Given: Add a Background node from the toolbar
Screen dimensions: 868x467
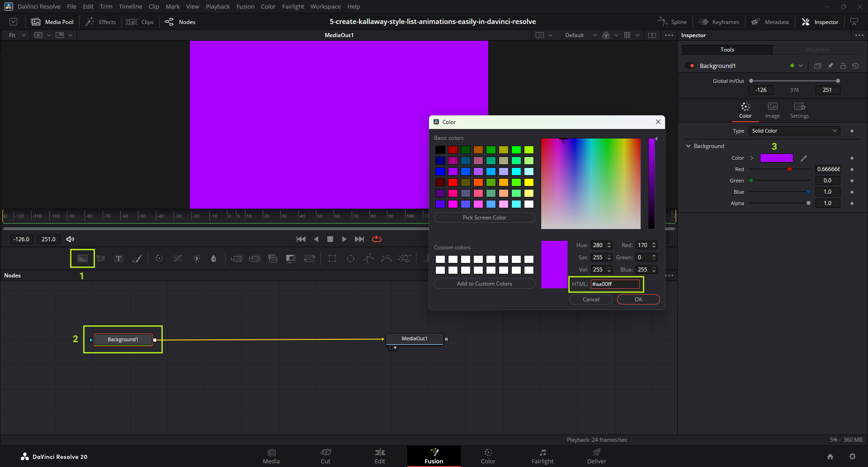Looking at the screenshot, I should tap(82, 258).
